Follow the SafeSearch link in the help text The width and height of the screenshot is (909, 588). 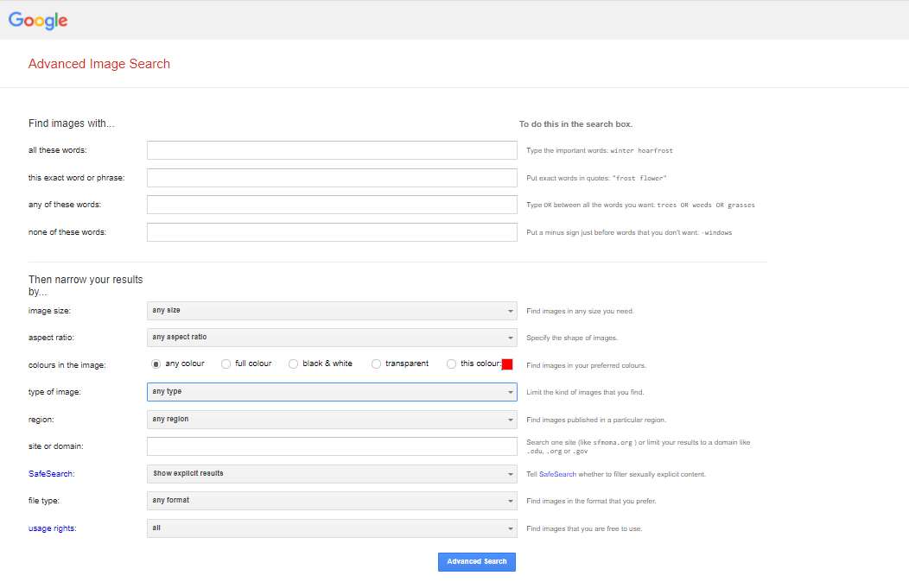pyautogui.click(x=557, y=474)
